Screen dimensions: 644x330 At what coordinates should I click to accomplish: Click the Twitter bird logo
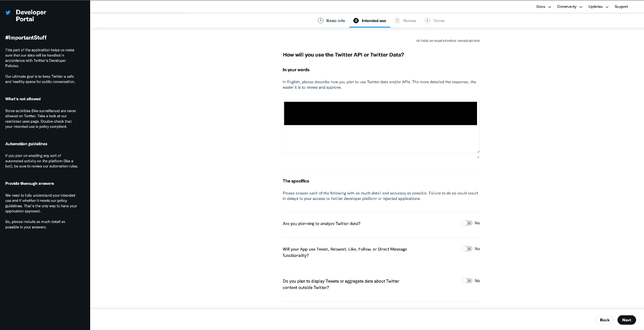[x=8, y=13]
